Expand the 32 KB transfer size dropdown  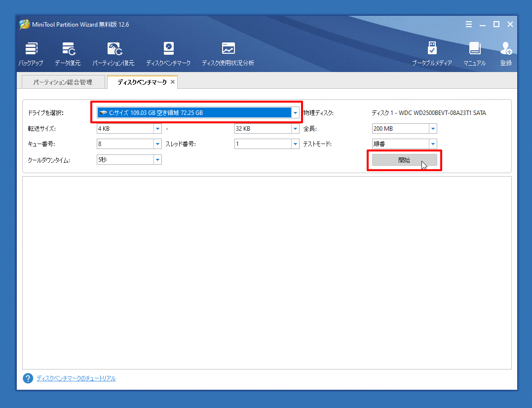coord(295,129)
